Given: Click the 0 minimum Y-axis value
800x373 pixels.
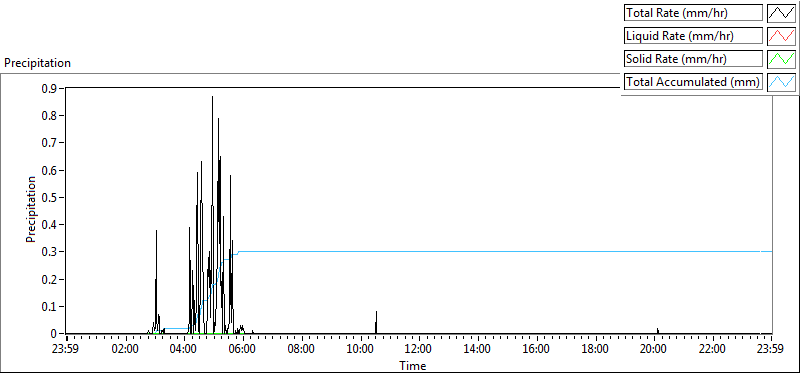Looking at the screenshot, I should (54, 334).
